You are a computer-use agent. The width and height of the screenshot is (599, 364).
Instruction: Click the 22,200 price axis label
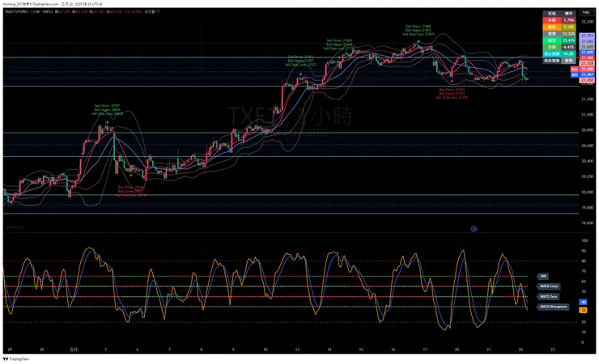587,22
